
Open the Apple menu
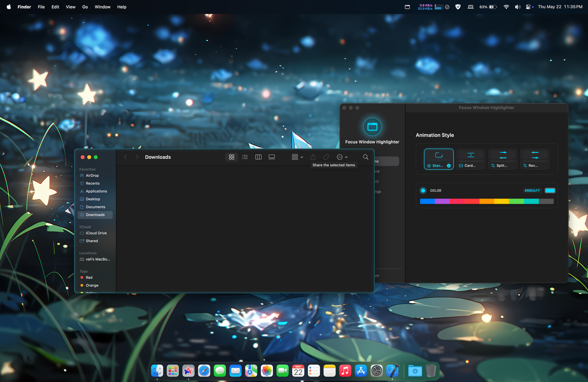coord(9,7)
